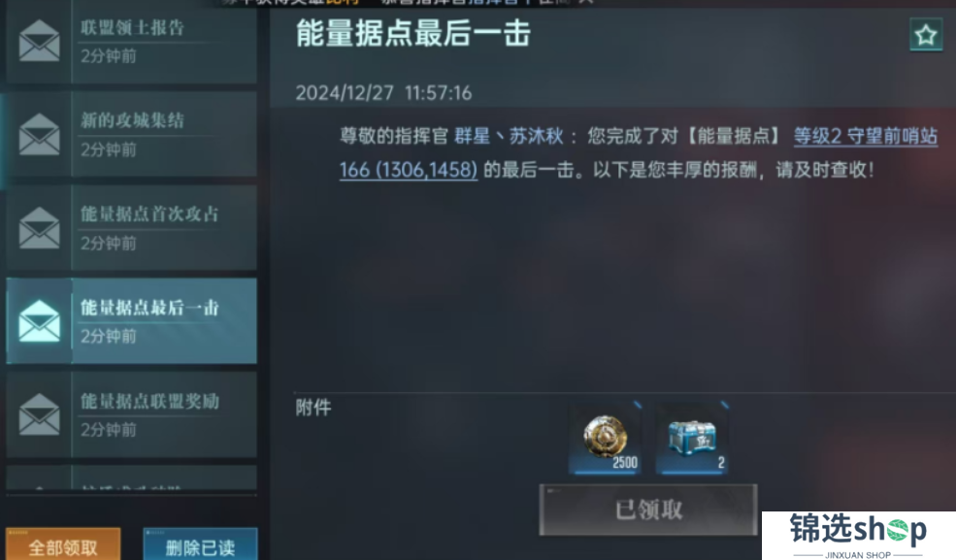The height and width of the screenshot is (560, 956).
Task: Open envelope icon of 新的攻城集结 mail
Action: click(x=39, y=134)
